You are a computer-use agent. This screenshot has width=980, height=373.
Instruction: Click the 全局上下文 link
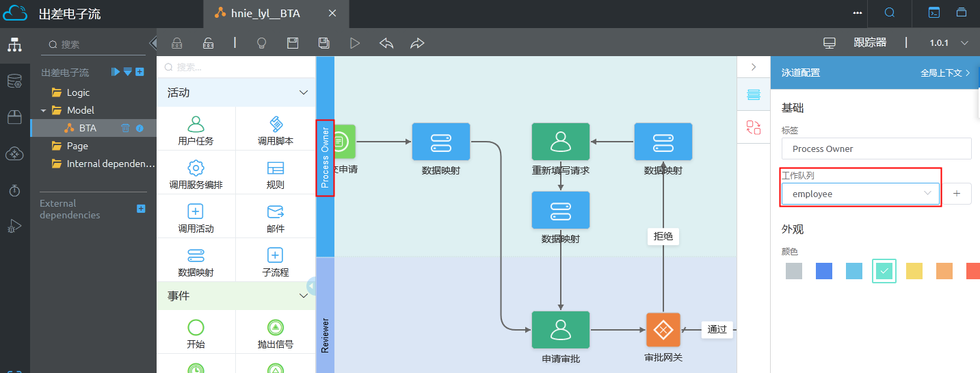pyautogui.click(x=945, y=73)
